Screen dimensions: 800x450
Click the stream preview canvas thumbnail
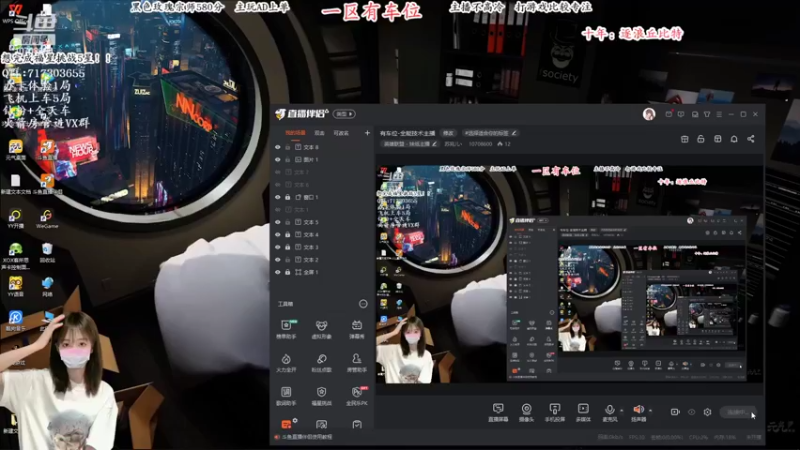click(x=569, y=273)
